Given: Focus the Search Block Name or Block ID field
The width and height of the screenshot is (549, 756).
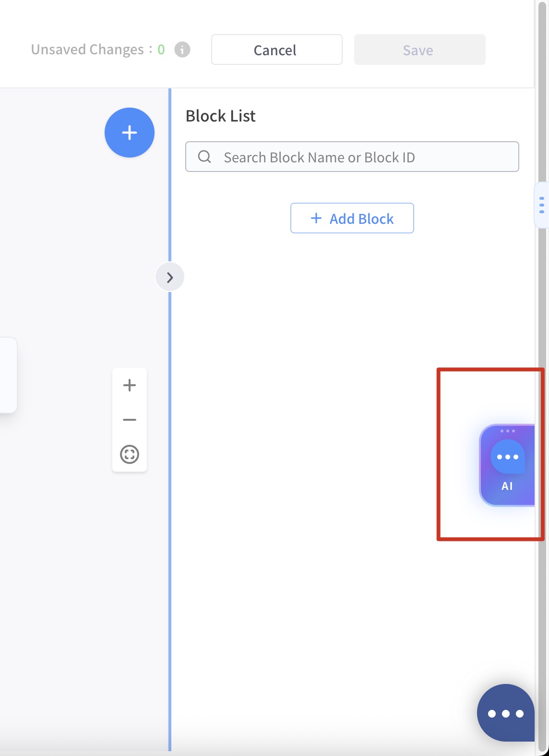Looking at the screenshot, I should coord(352,157).
